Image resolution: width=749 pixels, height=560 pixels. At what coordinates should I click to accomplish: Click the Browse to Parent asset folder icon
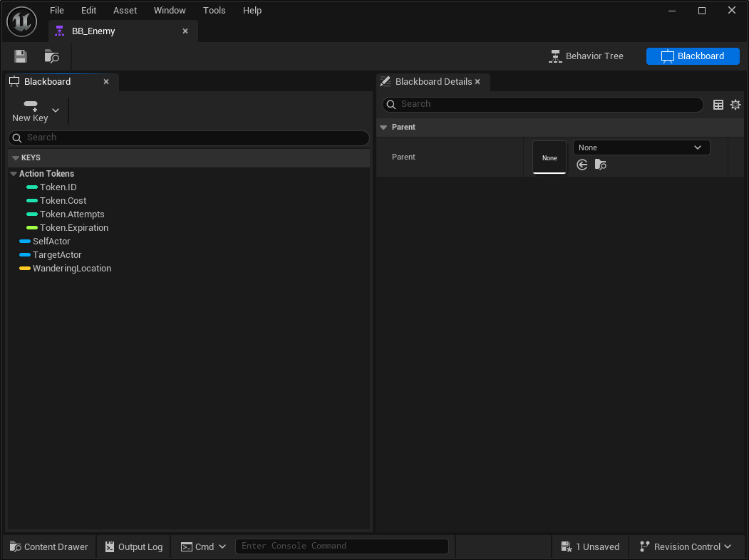pos(601,165)
